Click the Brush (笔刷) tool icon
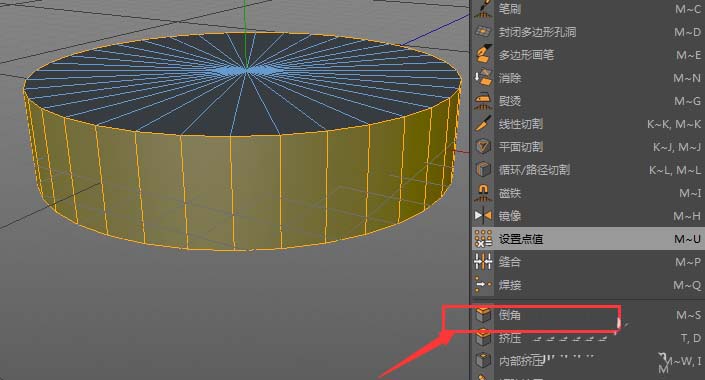The width and height of the screenshot is (705, 380). 483,9
